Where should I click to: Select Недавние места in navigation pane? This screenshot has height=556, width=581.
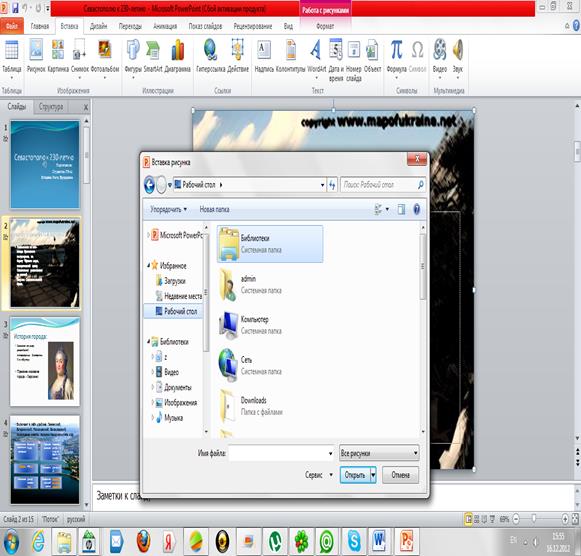pos(179,296)
